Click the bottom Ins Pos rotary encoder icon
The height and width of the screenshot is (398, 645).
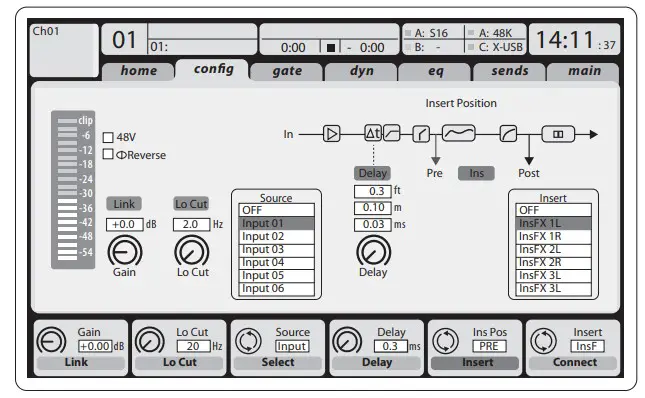coord(445,340)
